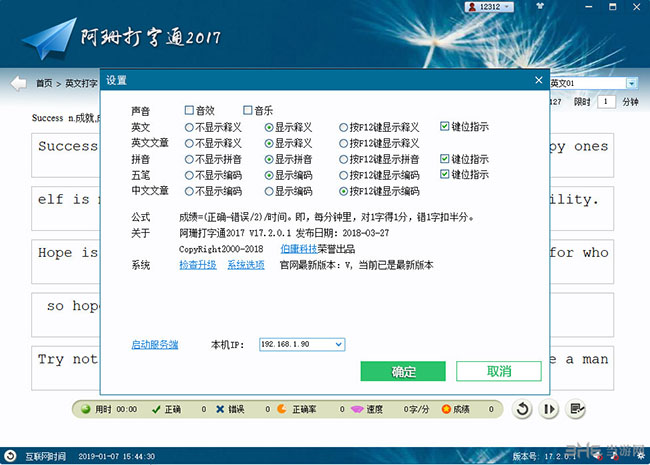Open the 启动服务端 link

(155, 344)
